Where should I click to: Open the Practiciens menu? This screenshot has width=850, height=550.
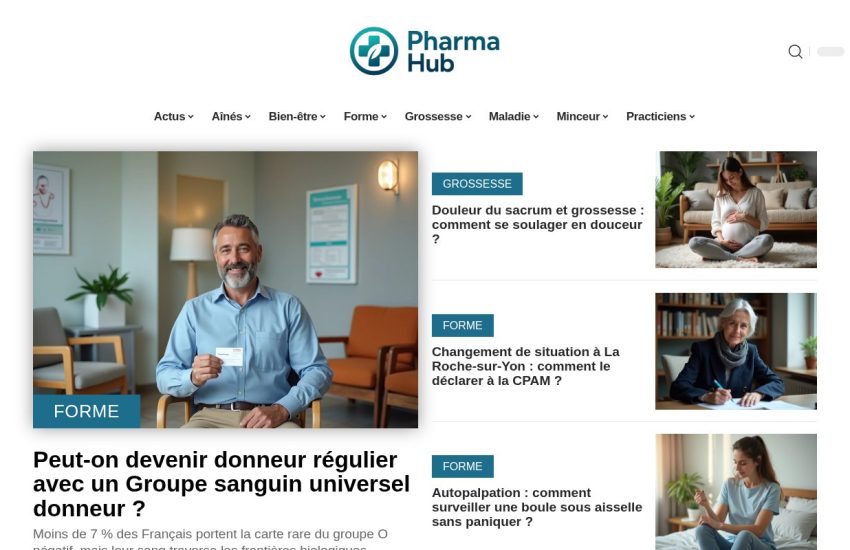pyautogui.click(x=660, y=117)
